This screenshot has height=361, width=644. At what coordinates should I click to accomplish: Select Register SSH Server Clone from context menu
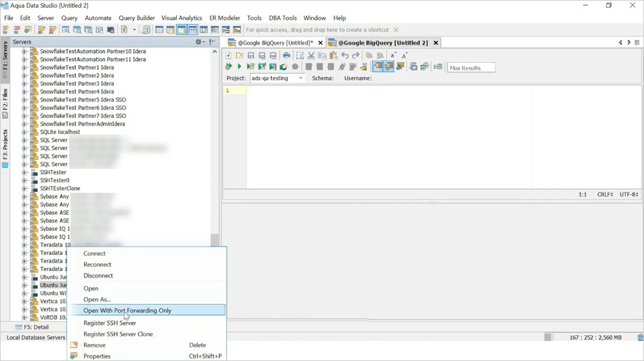(147, 334)
